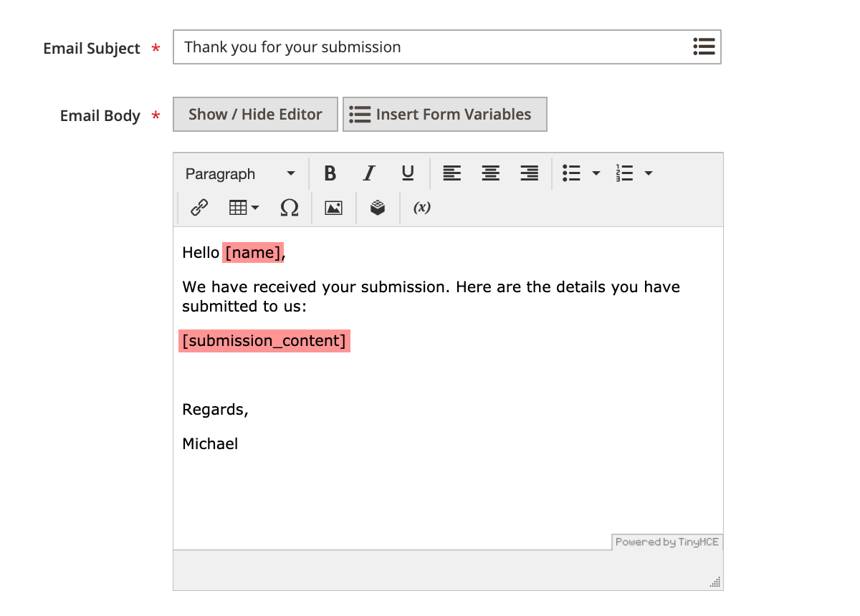Toggle Bold formatting in the editor toolbar

(330, 173)
